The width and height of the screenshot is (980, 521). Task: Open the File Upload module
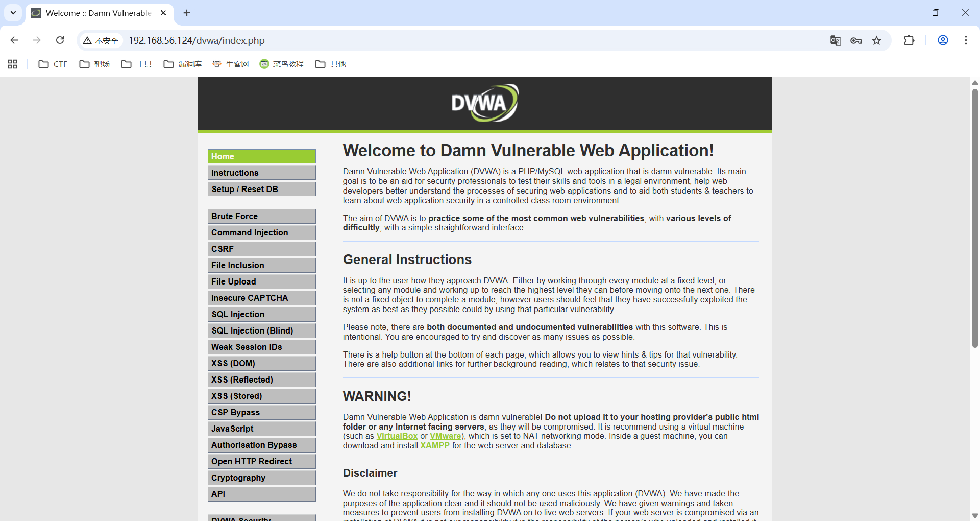coord(262,281)
